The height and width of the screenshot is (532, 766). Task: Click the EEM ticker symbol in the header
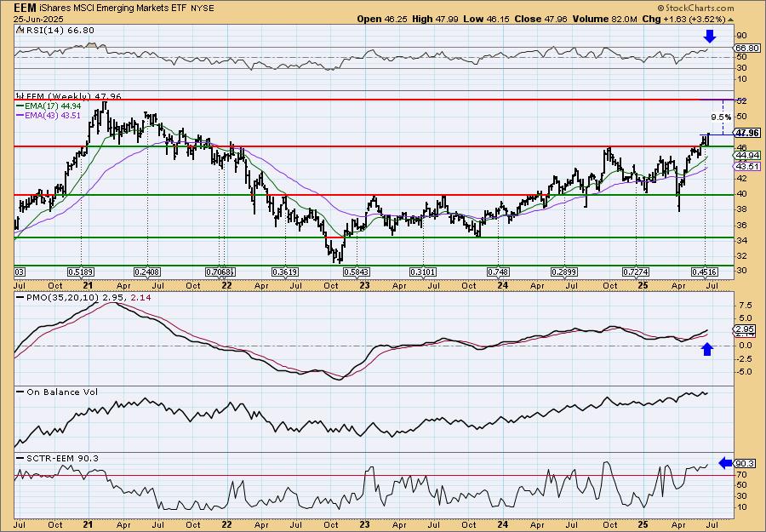pyautogui.click(x=24, y=9)
